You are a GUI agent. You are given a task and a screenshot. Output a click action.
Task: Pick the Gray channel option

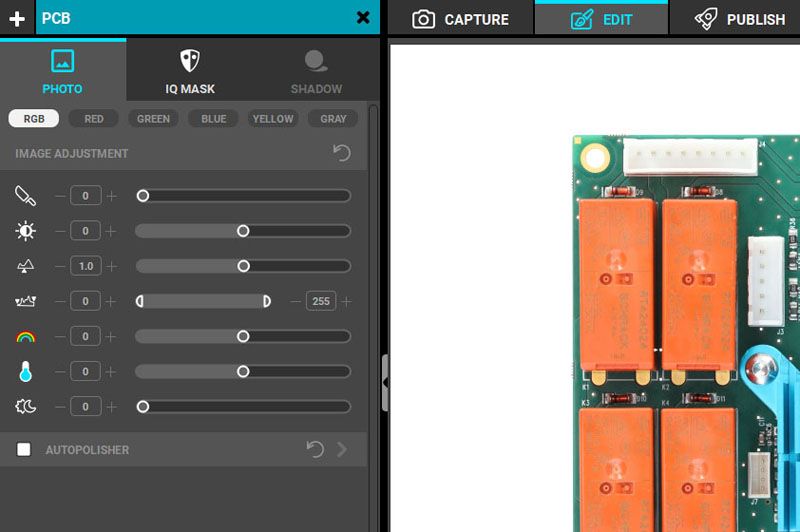coord(333,118)
